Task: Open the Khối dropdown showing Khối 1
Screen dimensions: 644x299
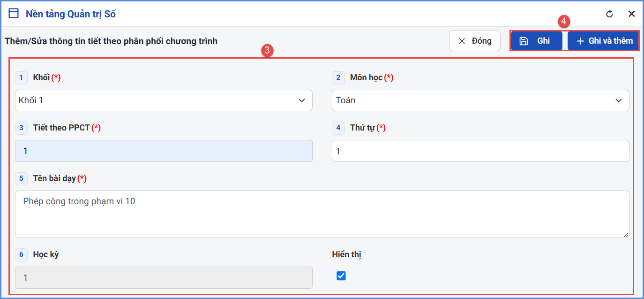Action: tap(164, 100)
